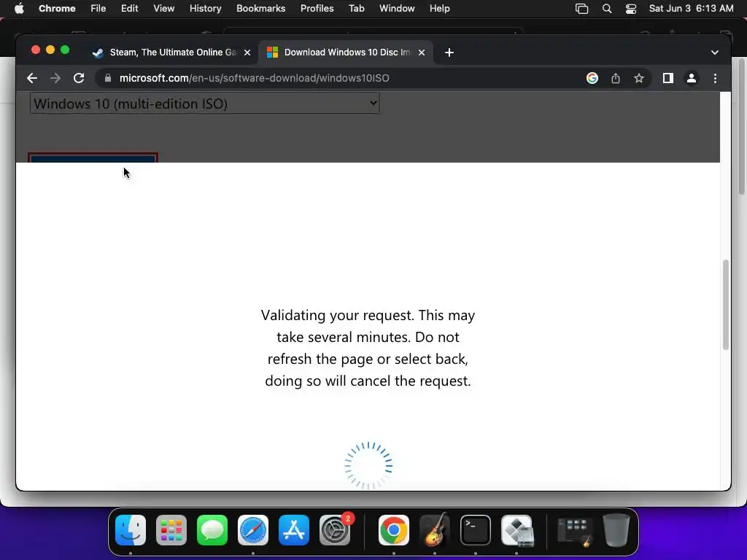
Task: Expand the tab search chevron
Action: (x=715, y=52)
